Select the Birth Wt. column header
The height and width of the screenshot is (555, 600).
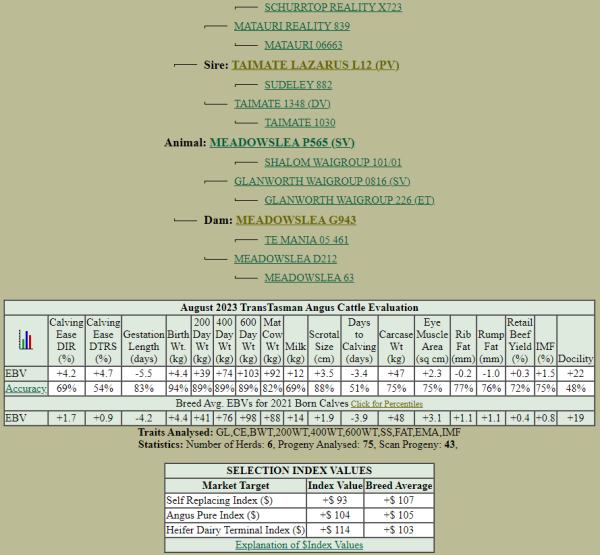pyautogui.click(x=178, y=341)
